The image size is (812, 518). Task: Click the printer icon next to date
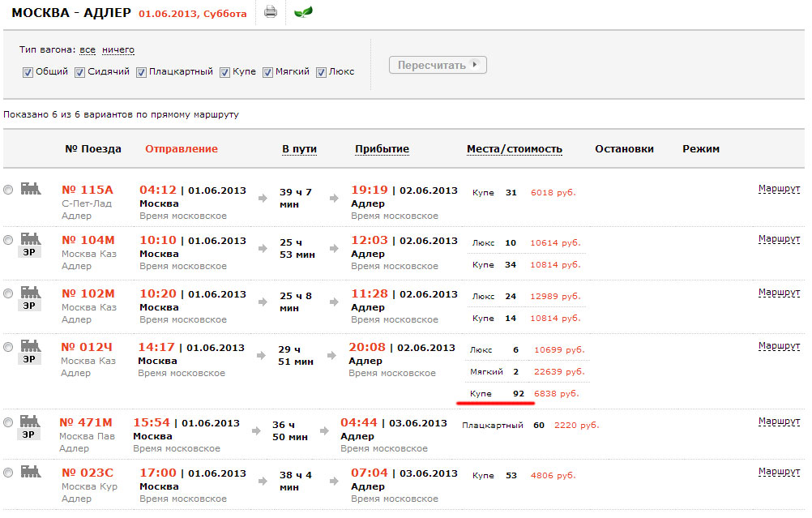point(271,12)
